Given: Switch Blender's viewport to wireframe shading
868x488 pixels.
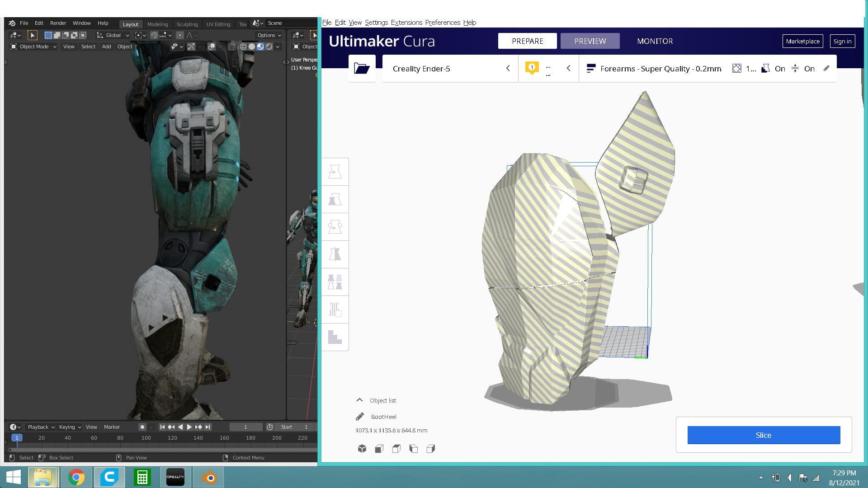Looking at the screenshot, I should coord(243,47).
